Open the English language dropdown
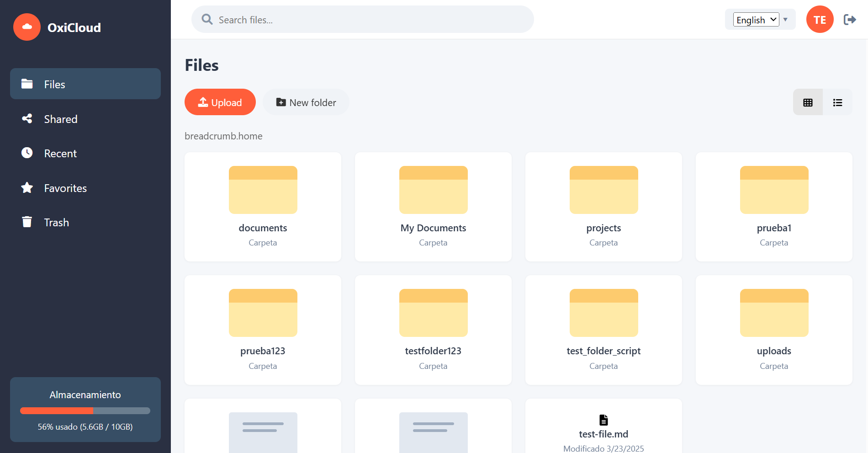The height and width of the screenshot is (453, 868). 756,20
